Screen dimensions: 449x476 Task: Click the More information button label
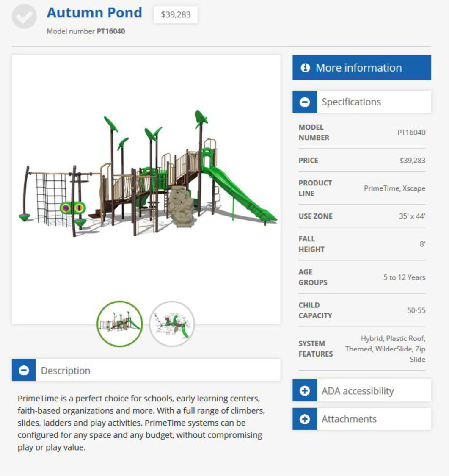358,68
